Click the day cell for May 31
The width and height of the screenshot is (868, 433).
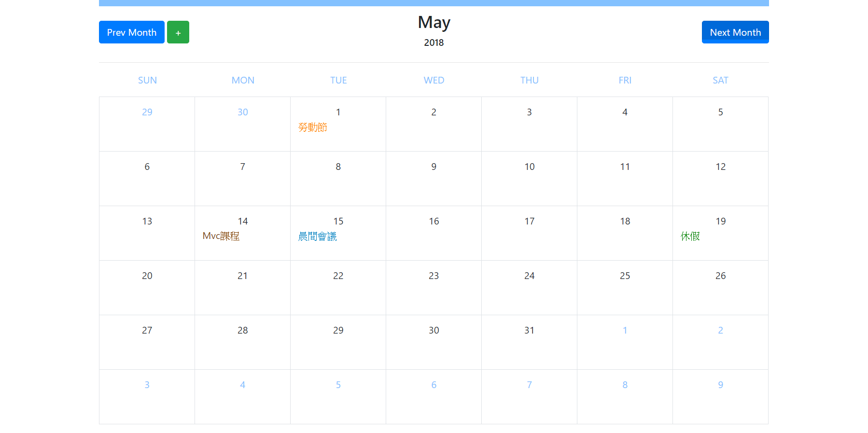(x=529, y=342)
